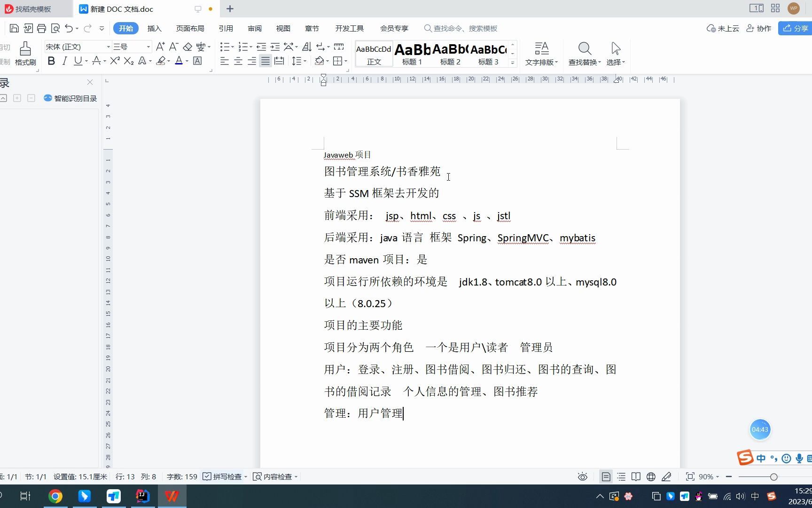Screen dimensions: 812x508
Task: Click the search commands field 查找命令
Action: 461,28
